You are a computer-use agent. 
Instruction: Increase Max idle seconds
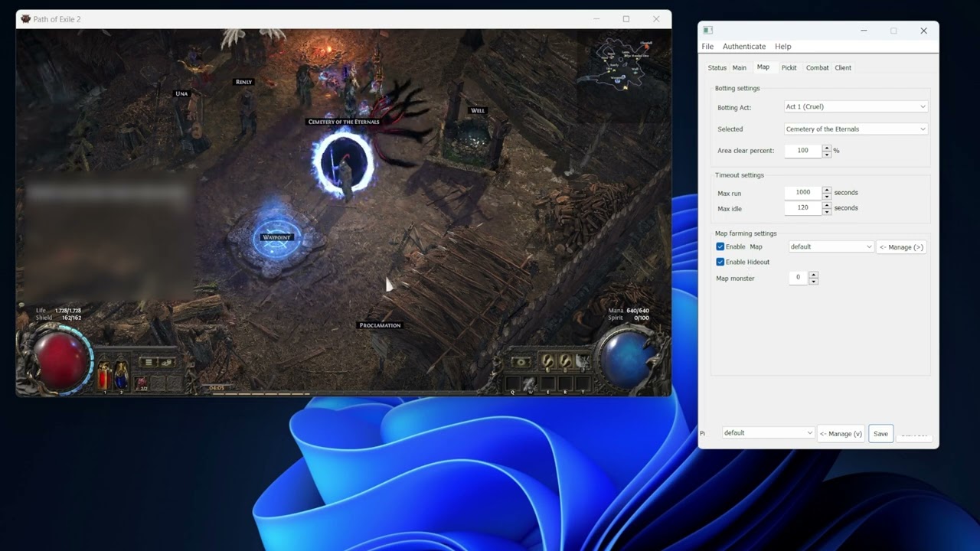click(827, 204)
